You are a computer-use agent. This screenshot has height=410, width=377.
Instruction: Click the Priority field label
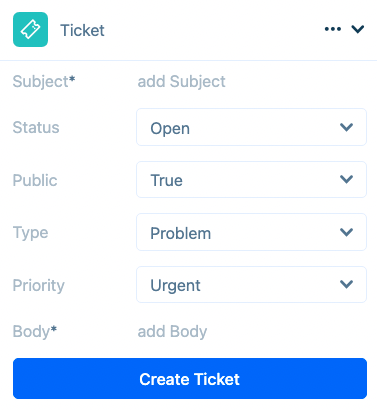click(38, 286)
